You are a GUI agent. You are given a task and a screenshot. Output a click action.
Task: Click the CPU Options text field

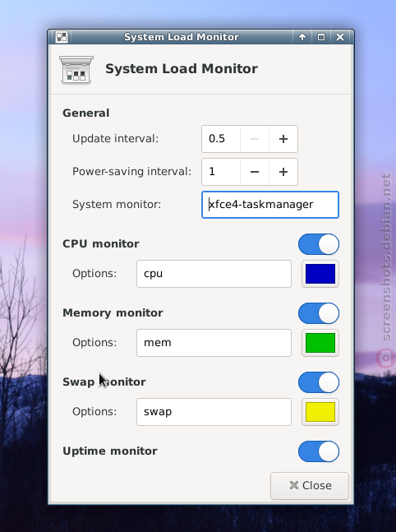pos(214,274)
